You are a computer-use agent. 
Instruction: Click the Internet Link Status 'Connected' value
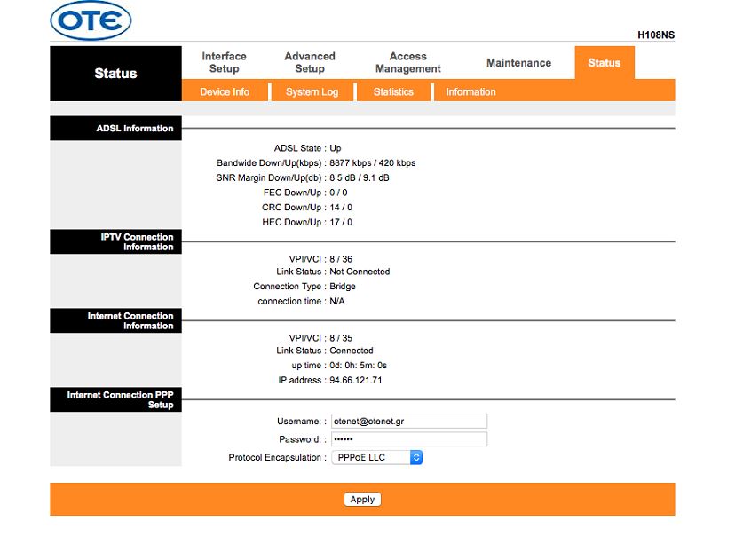352,351
